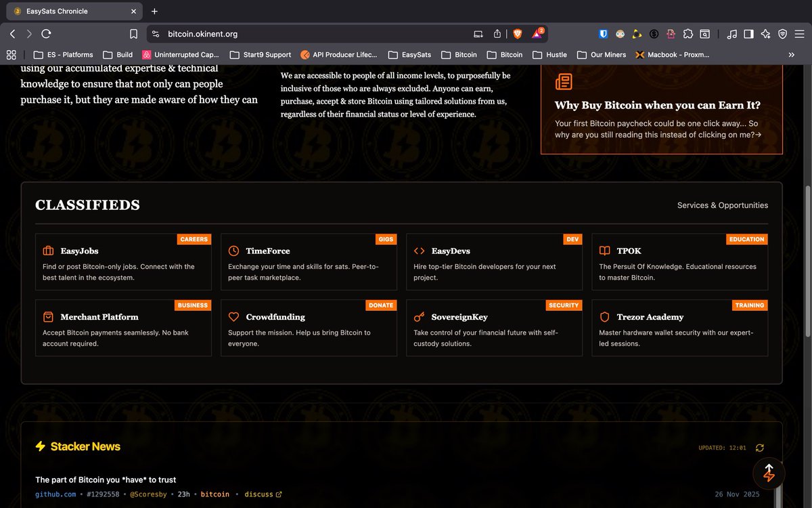
Task: Share this page with the share icon
Action: coord(497,34)
